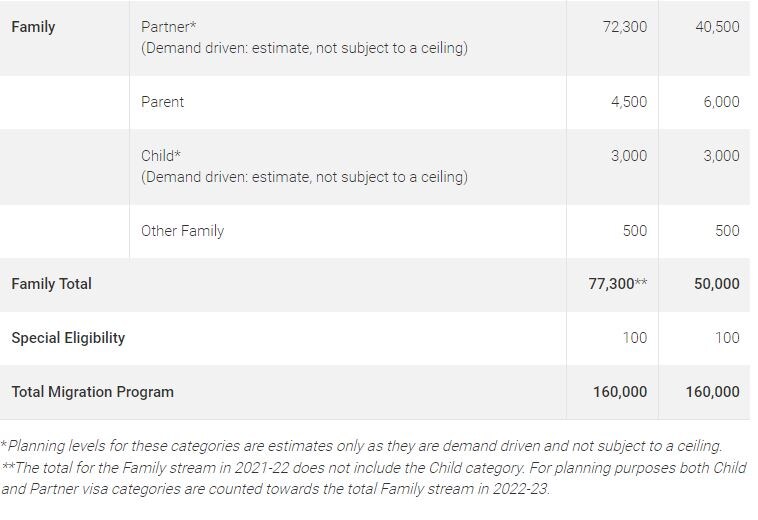Click the 4,500 Parent value

(x=629, y=102)
